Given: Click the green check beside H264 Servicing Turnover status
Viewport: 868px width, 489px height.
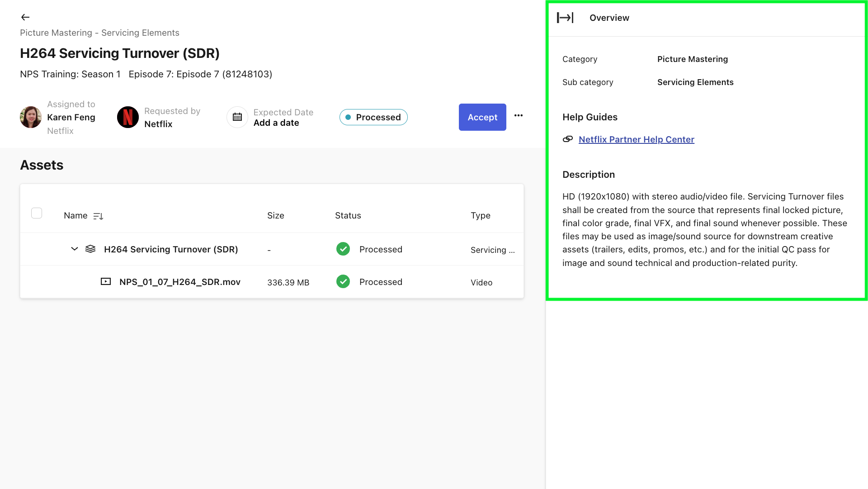Looking at the screenshot, I should click(x=343, y=249).
